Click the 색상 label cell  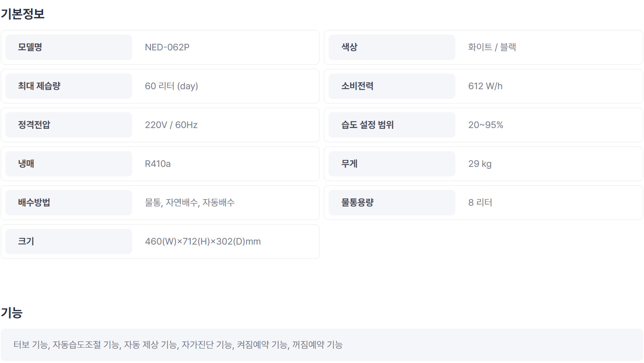(392, 47)
